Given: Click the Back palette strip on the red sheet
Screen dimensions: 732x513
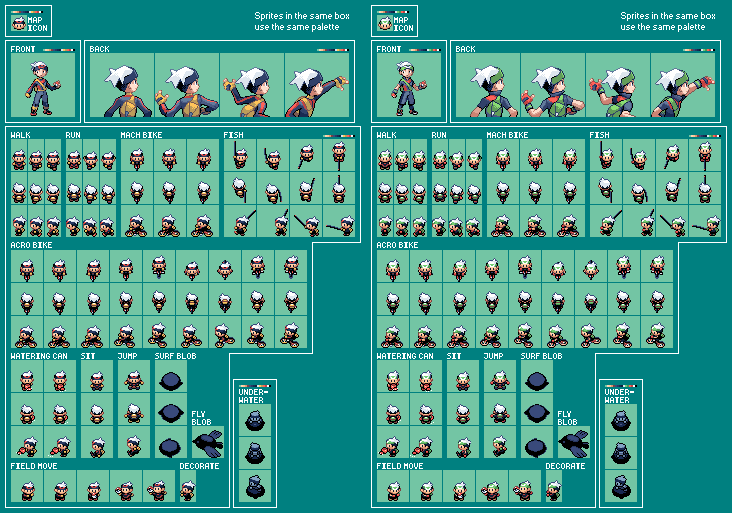Looking at the screenshot, I should (333, 49).
